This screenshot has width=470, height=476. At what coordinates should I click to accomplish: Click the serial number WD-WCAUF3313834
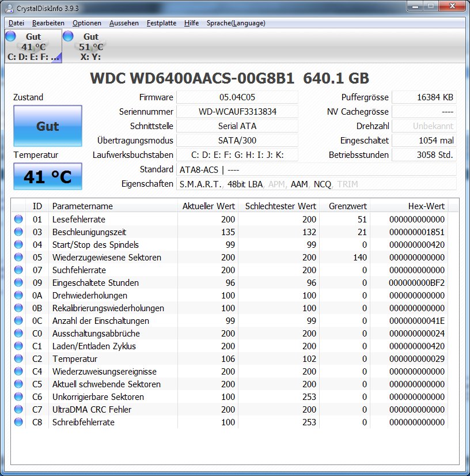237,112
